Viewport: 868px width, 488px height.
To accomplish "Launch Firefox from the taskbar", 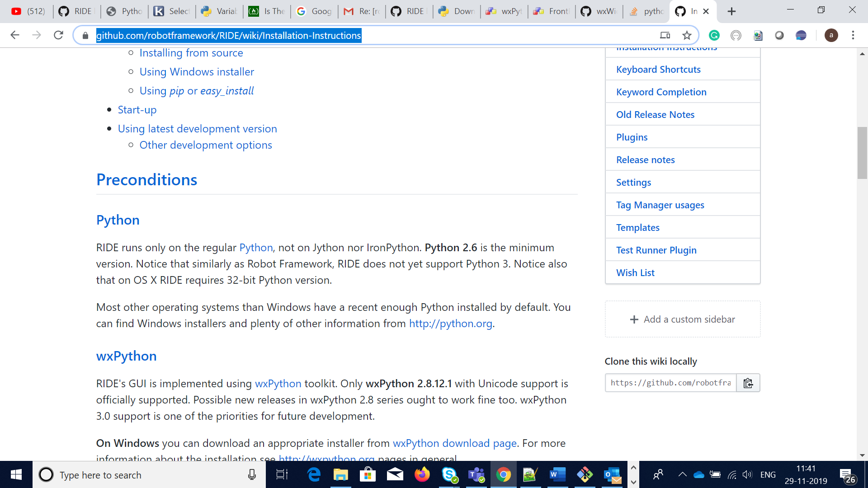I will 422,475.
